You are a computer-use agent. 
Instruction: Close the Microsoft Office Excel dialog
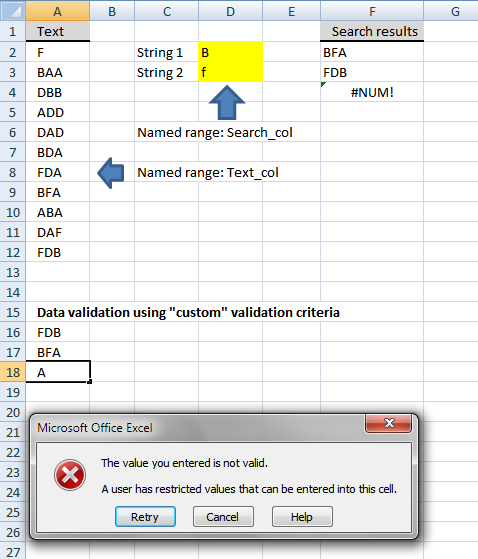pos(389,423)
